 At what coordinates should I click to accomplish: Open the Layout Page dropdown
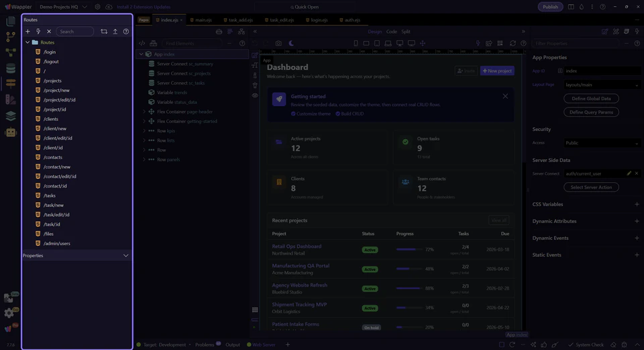pyautogui.click(x=602, y=85)
